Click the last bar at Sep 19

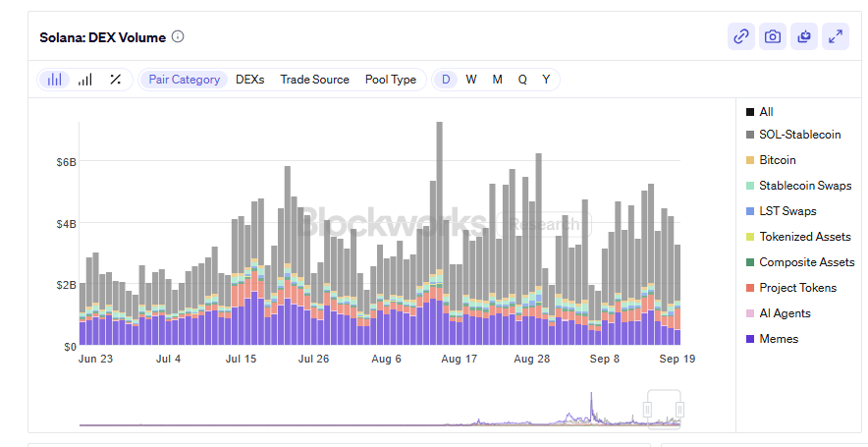(x=677, y=295)
